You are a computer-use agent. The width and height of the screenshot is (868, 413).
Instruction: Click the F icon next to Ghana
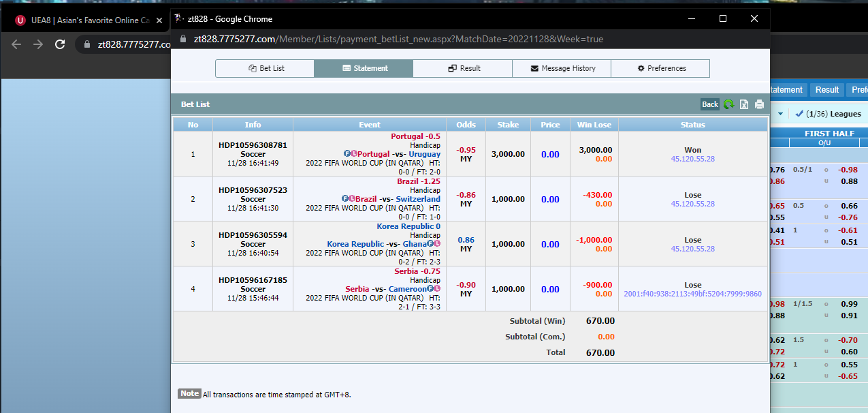point(430,244)
